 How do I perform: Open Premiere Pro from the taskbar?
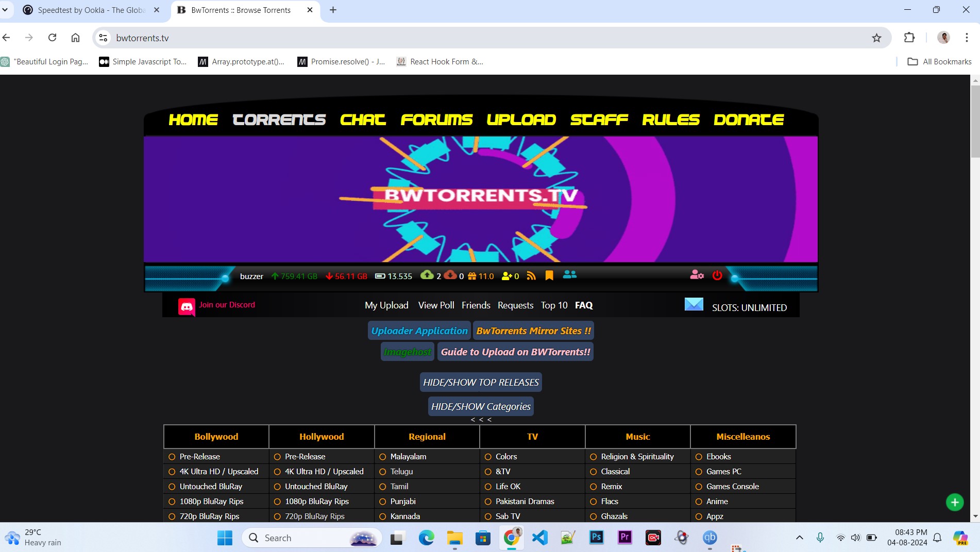624,538
